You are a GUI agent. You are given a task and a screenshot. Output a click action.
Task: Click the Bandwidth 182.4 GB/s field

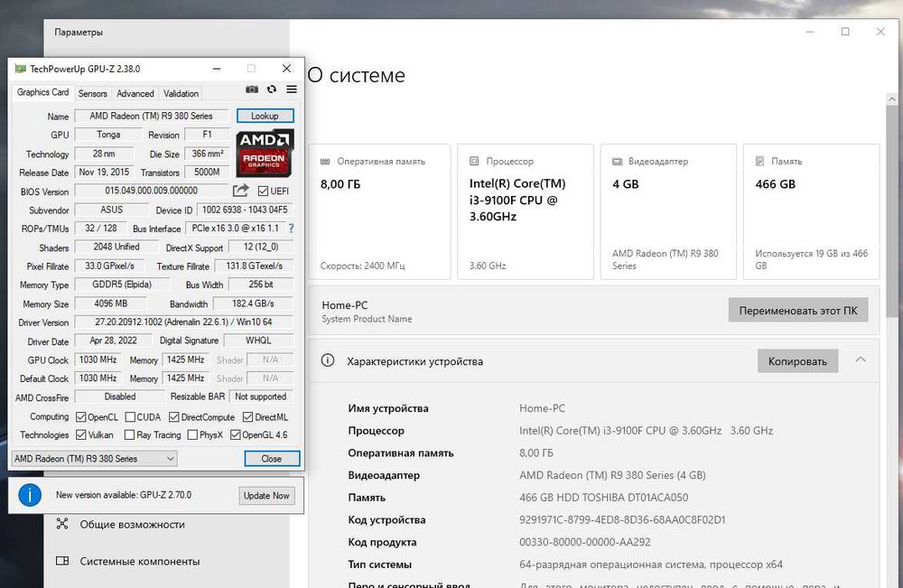(x=253, y=303)
